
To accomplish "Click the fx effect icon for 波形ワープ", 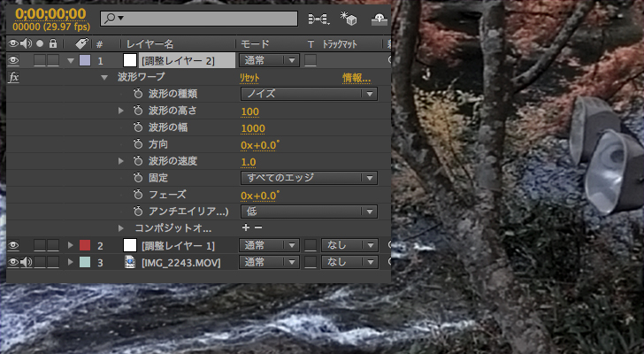I will [14, 77].
